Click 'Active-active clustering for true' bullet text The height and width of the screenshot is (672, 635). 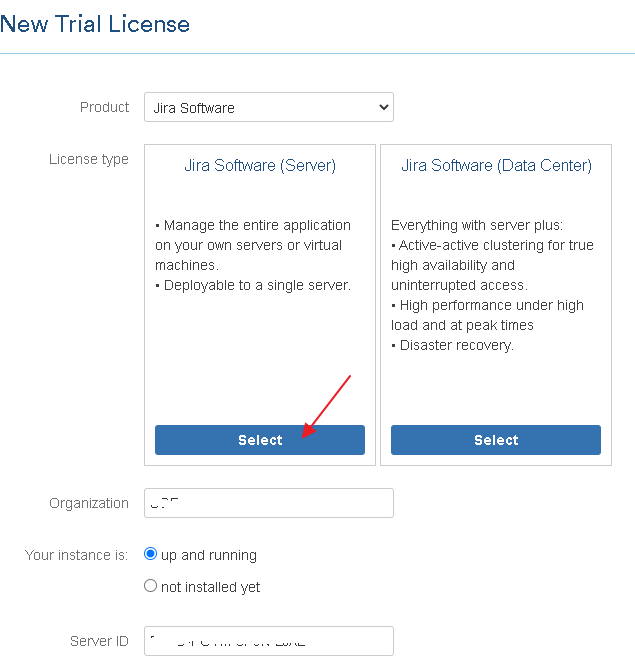[496, 246]
